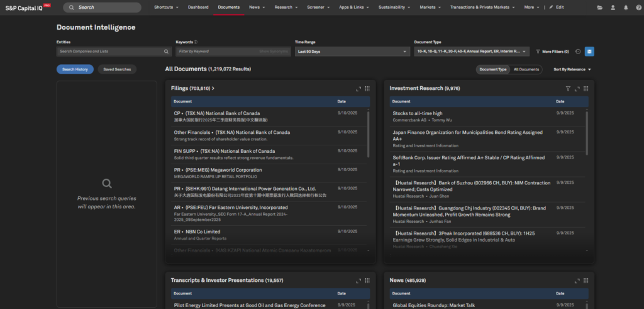The width and height of the screenshot is (644, 309).
Task: Open the folder icon in top bar
Action: [599, 7]
